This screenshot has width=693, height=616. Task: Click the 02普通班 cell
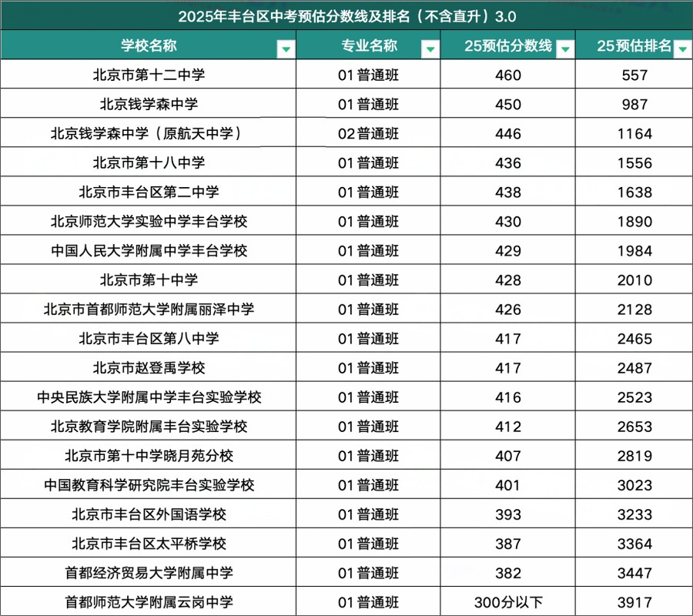pos(370,132)
